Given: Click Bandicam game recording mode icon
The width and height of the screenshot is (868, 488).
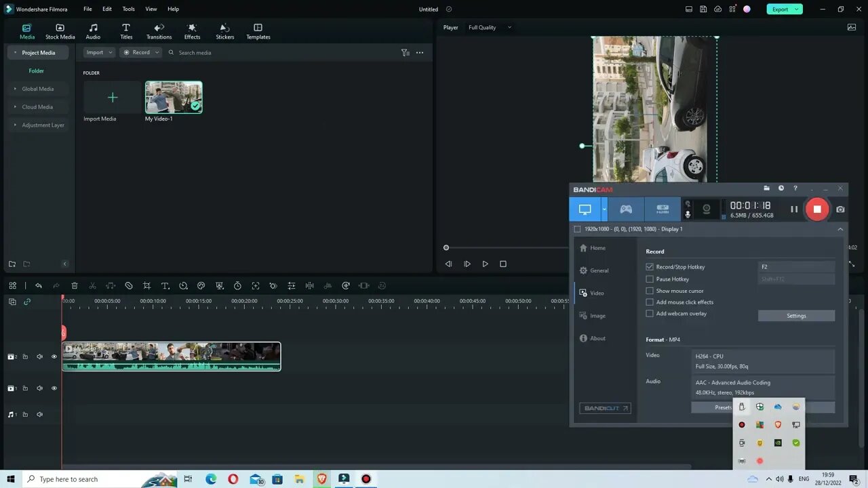Looking at the screenshot, I should [x=626, y=209].
